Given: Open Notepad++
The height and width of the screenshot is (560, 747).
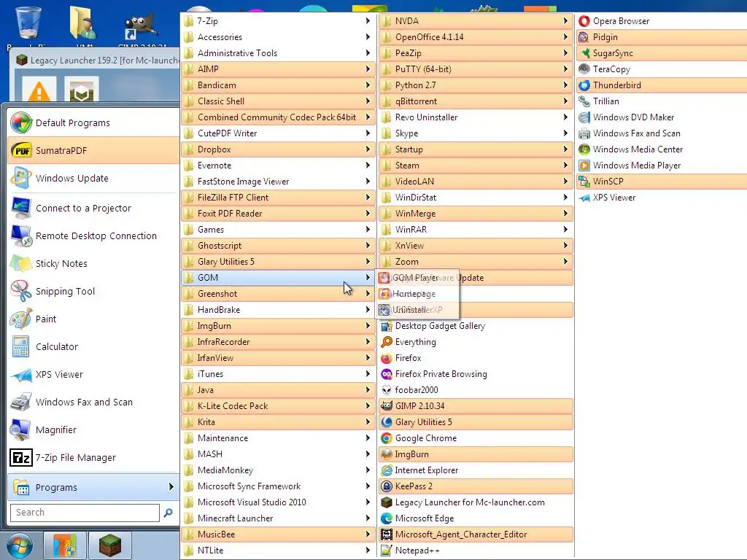Looking at the screenshot, I should coord(476,551).
